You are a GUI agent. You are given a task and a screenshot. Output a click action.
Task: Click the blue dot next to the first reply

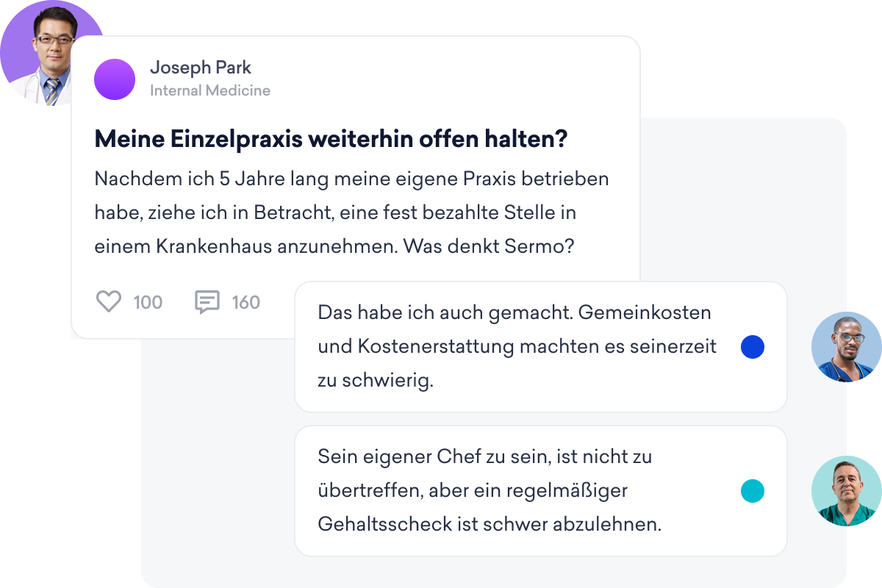point(752,346)
